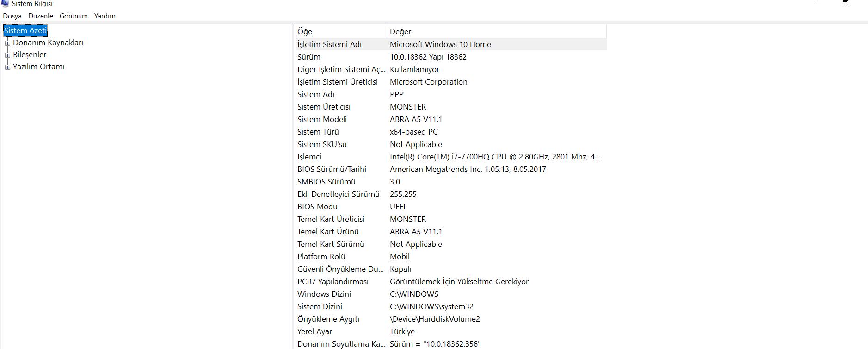Select Güvenli Önyükleme Du... row

click(x=450, y=269)
